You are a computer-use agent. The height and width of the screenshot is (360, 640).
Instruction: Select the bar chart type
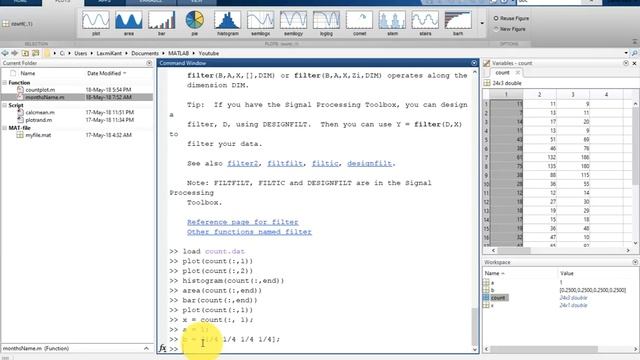pyautogui.click(x=162, y=23)
